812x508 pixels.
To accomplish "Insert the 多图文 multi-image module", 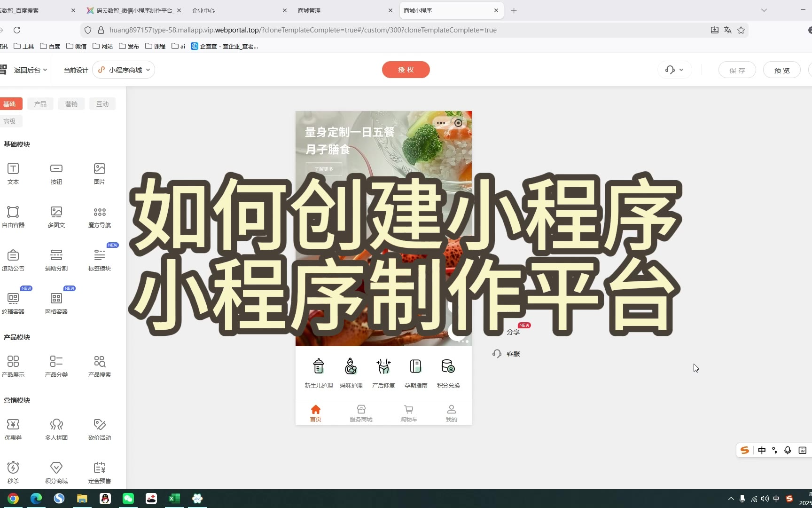I will click(56, 216).
